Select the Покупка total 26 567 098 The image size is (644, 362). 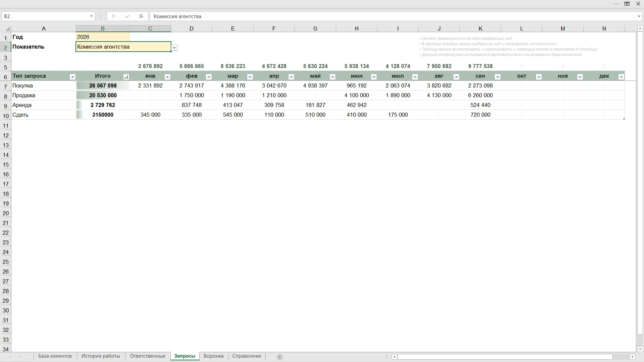[x=103, y=86]
